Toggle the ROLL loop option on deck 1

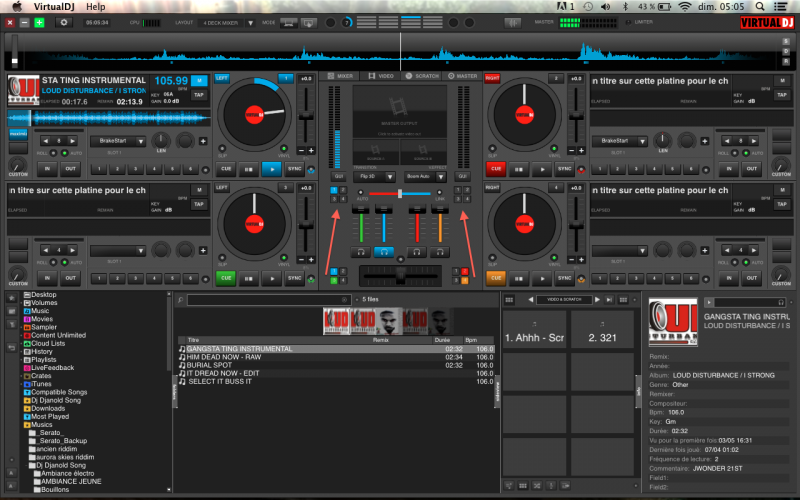point(53,153)
